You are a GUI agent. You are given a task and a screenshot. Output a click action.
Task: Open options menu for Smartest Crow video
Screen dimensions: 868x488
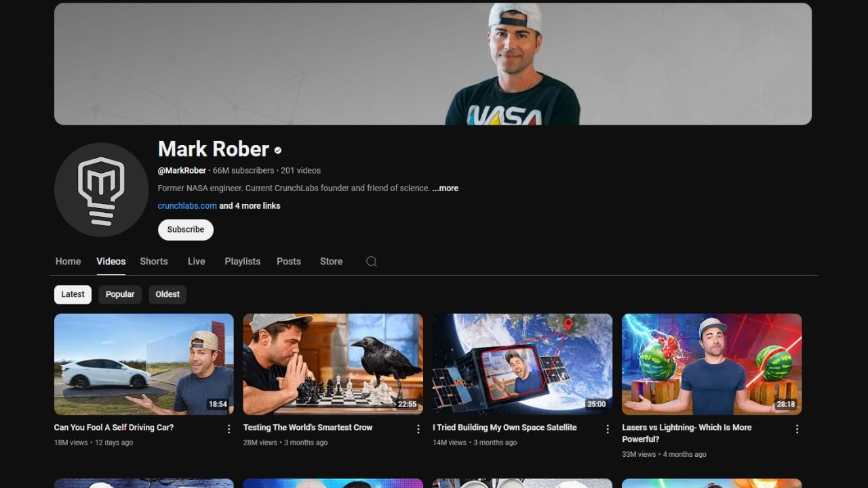click(418, 429)
